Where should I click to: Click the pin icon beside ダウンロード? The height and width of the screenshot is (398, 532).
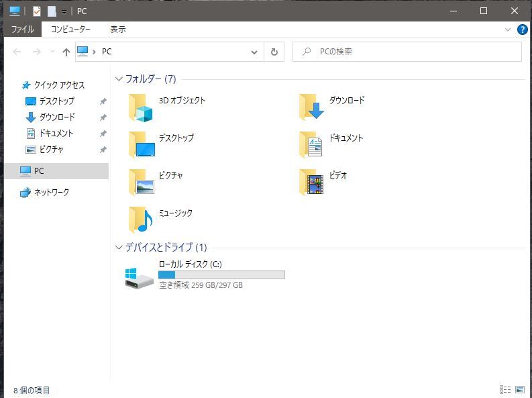click(x=103, y=117)
